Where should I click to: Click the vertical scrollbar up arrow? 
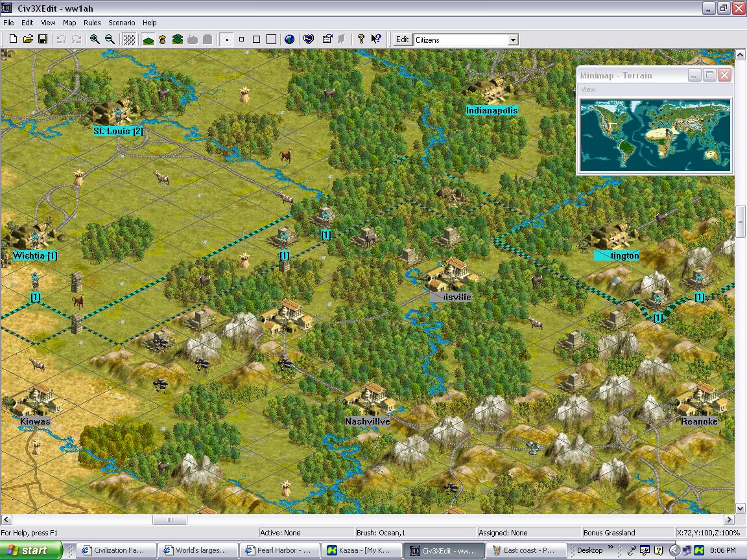tap(741, 54)
